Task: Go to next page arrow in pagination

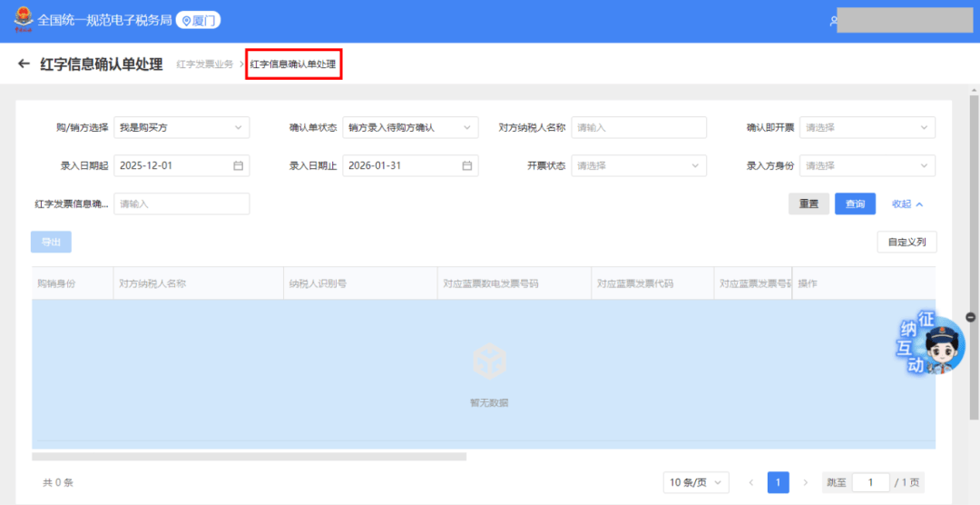Action: (805, 482)
